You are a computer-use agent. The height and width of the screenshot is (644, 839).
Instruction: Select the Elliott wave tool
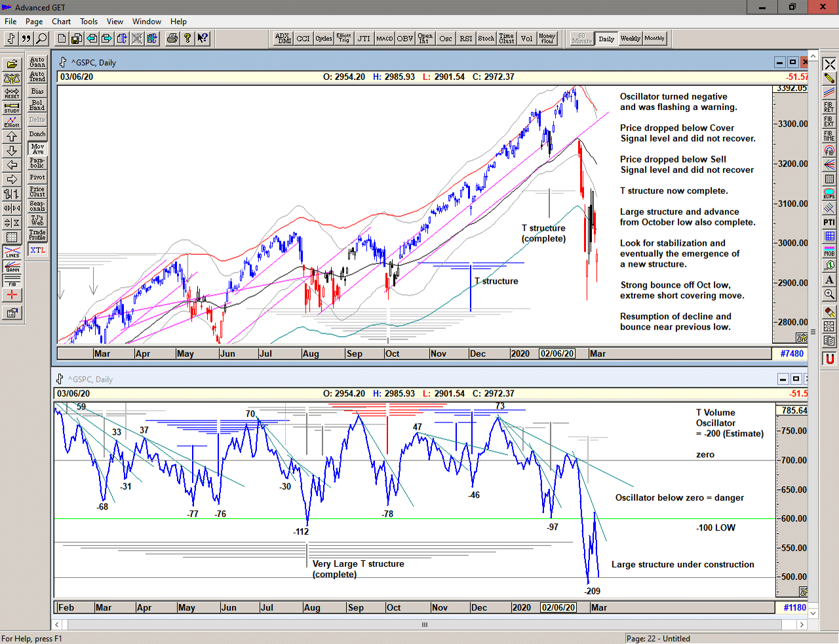coord(12,122)
